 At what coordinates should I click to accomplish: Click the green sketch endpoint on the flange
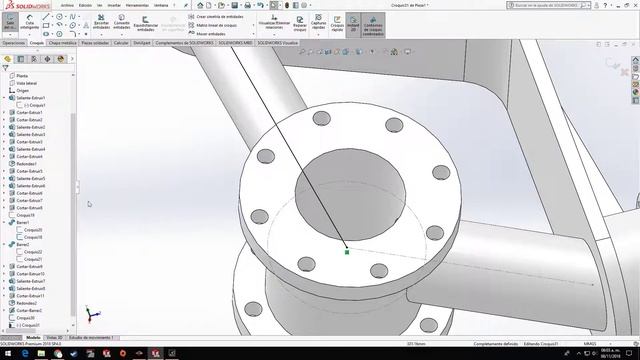click(x=347, y=252)
